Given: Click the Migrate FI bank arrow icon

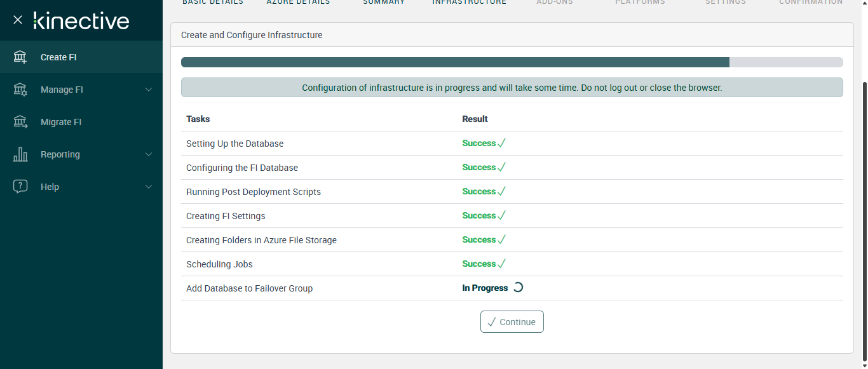Looking at the screenshot, I should click(x=20, y=122).
